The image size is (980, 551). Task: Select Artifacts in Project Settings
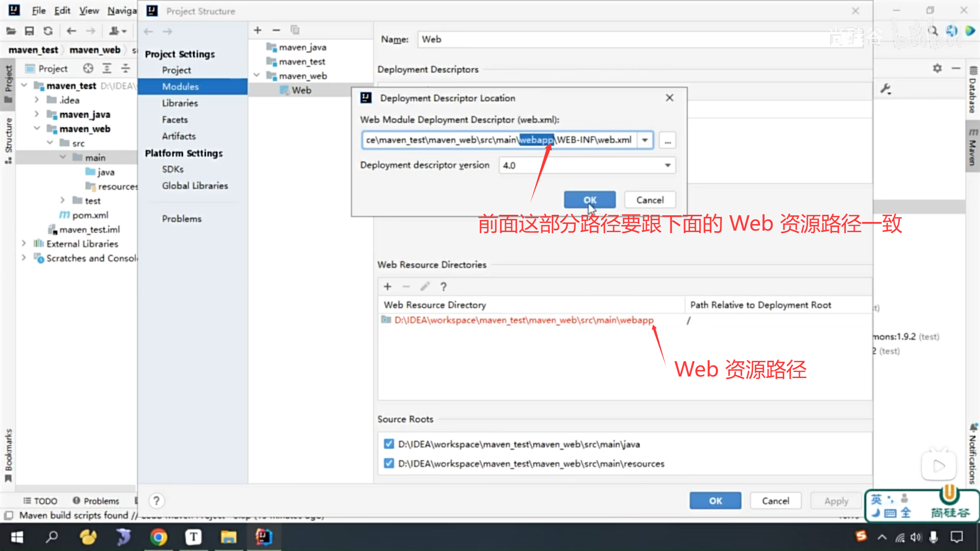179,136
